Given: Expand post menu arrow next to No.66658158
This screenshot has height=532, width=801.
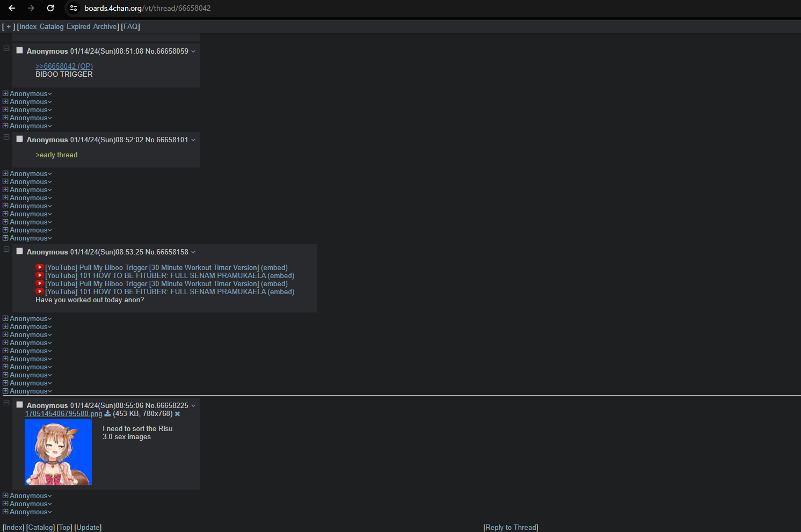Looking at the screenshot, I should 193,252.
